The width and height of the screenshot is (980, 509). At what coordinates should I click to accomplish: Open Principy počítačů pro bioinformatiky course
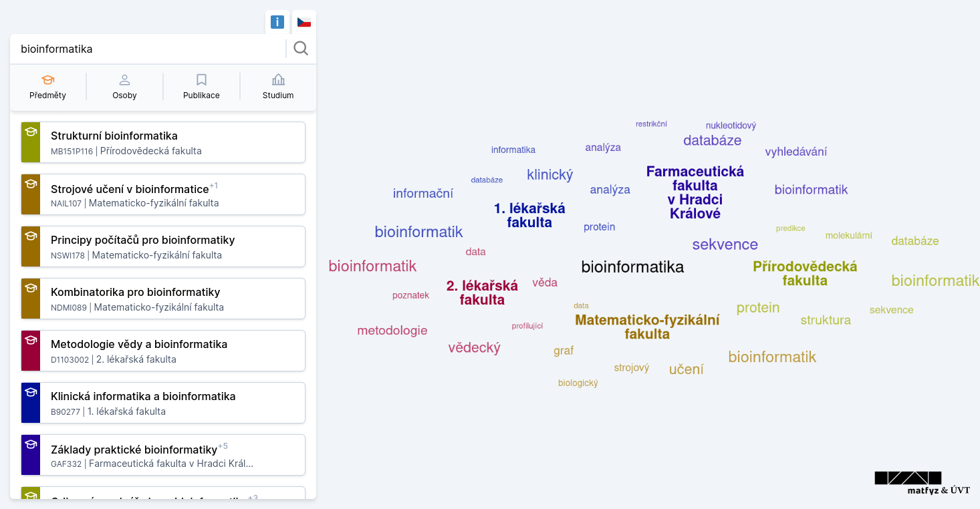tap(163, 246)
